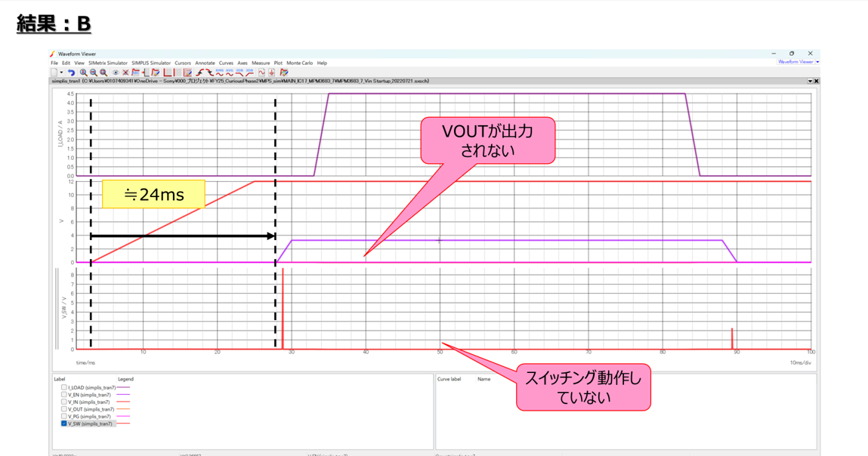
Task: Click the first magnifier zoom icon
Action: [83, 73]
